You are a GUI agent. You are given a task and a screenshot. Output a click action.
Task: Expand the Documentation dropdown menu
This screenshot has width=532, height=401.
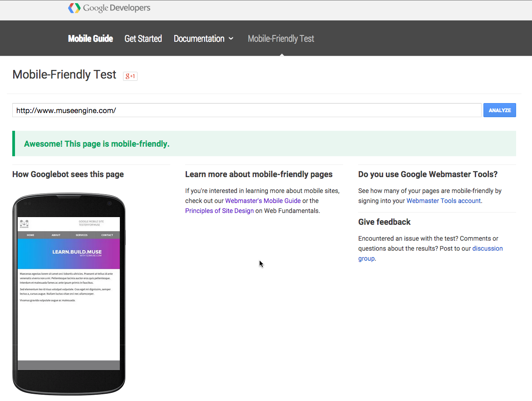click(x=203, y=39)
